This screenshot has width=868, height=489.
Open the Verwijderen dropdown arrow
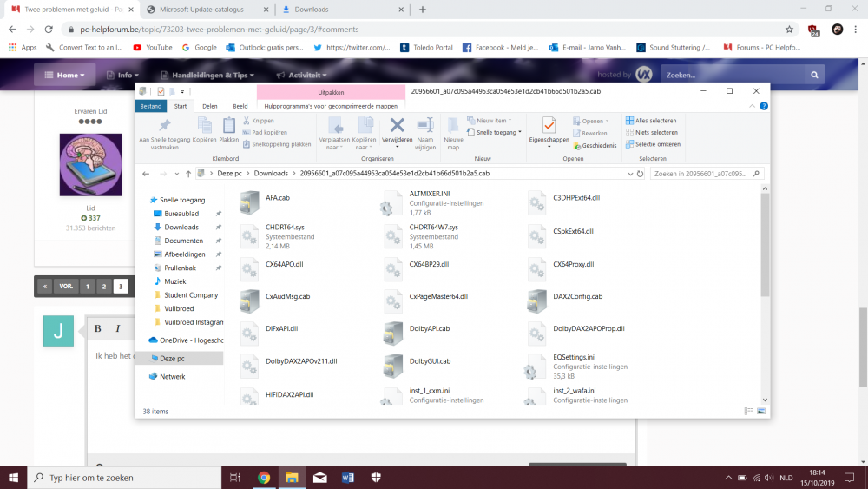click(x=397, y=148)
